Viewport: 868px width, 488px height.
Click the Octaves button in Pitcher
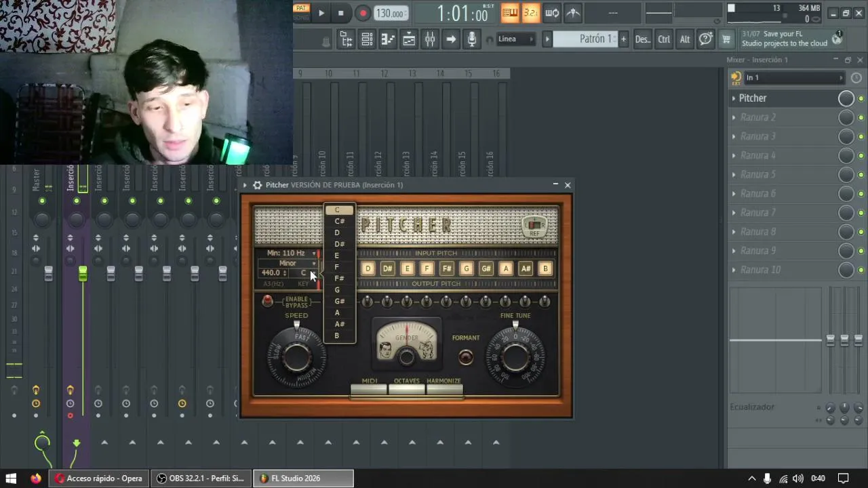coord(407,389)
